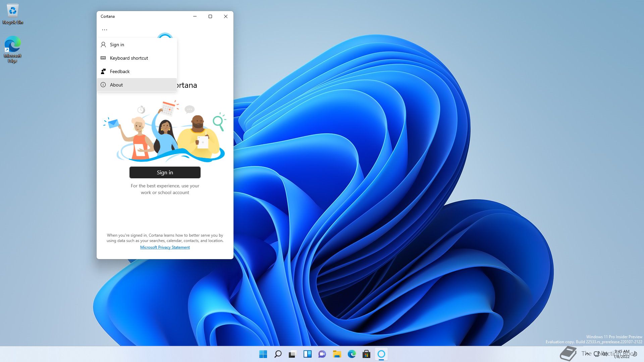
Task: Open the Windows Start button
Action: pyautogui.click(x=263, y=354)
